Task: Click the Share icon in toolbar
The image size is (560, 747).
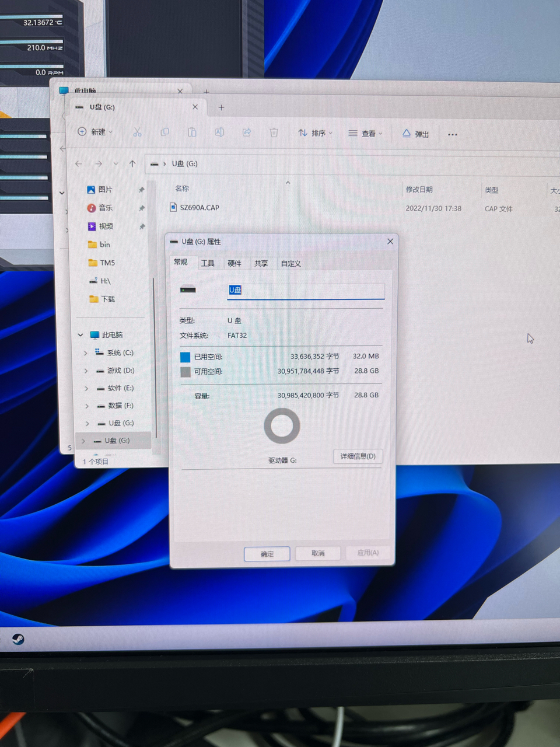Action: coord(247,132)
